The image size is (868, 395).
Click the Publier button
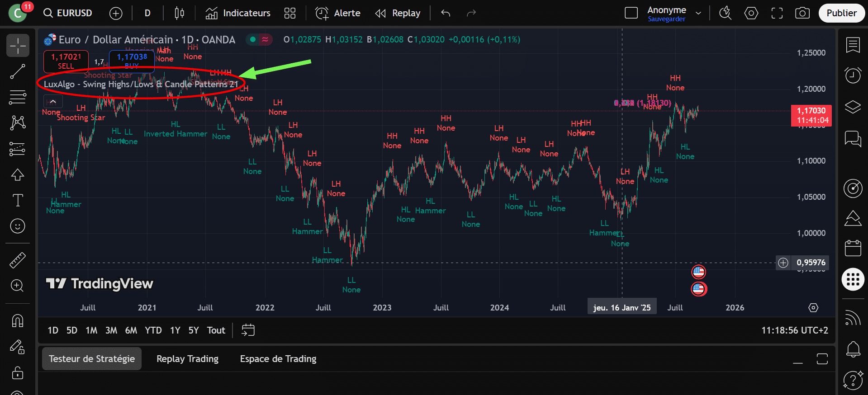[841, 13]
